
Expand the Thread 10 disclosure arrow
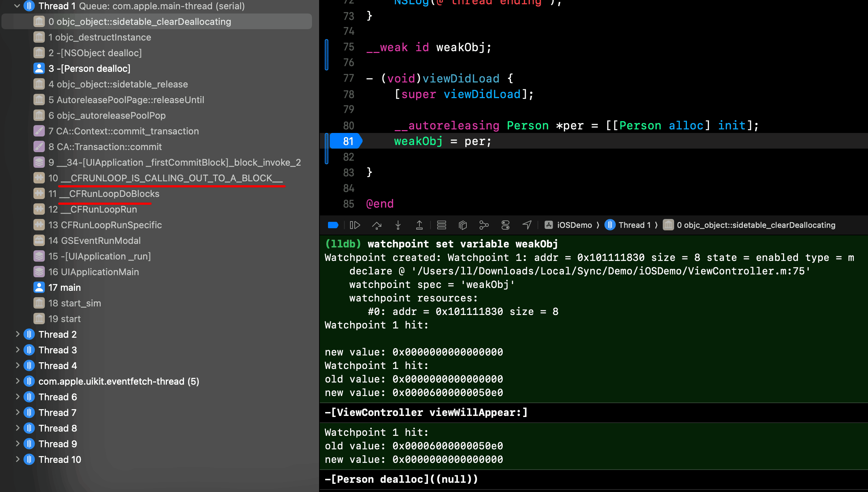tap(17, 459)
